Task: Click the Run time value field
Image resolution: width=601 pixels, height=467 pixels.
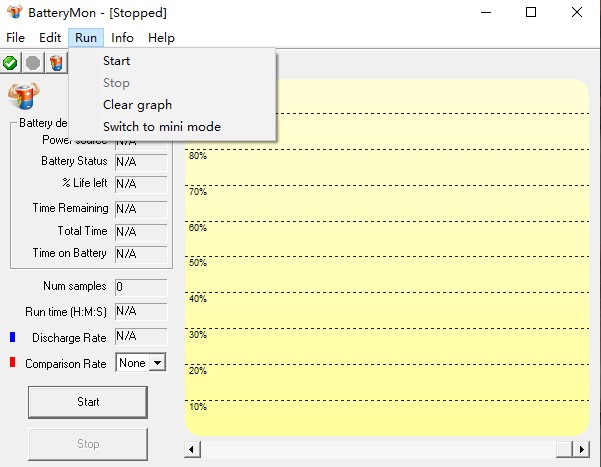Action: click(141, 311)
